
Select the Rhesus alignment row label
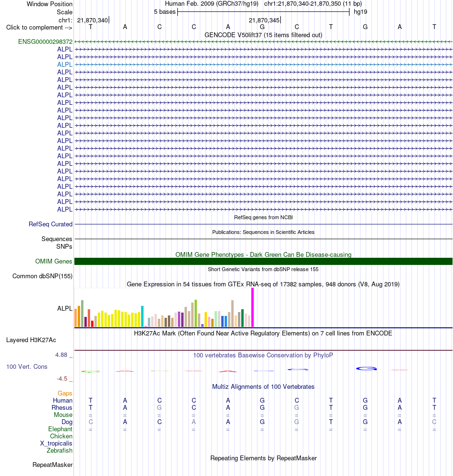tap(62, 408)
